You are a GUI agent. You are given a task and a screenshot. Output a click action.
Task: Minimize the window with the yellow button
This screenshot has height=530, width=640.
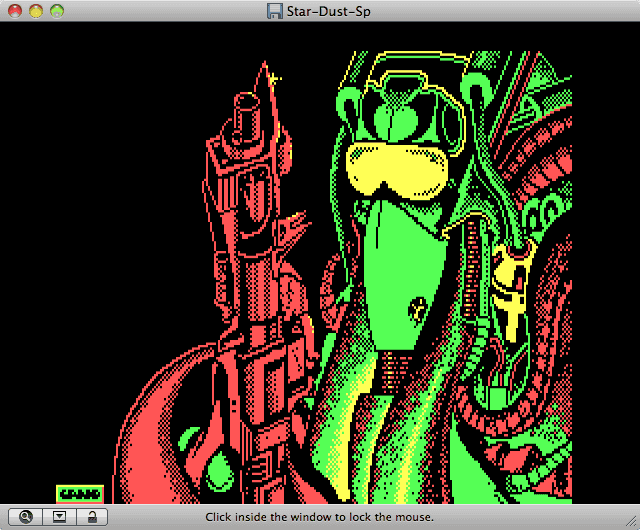36,11
